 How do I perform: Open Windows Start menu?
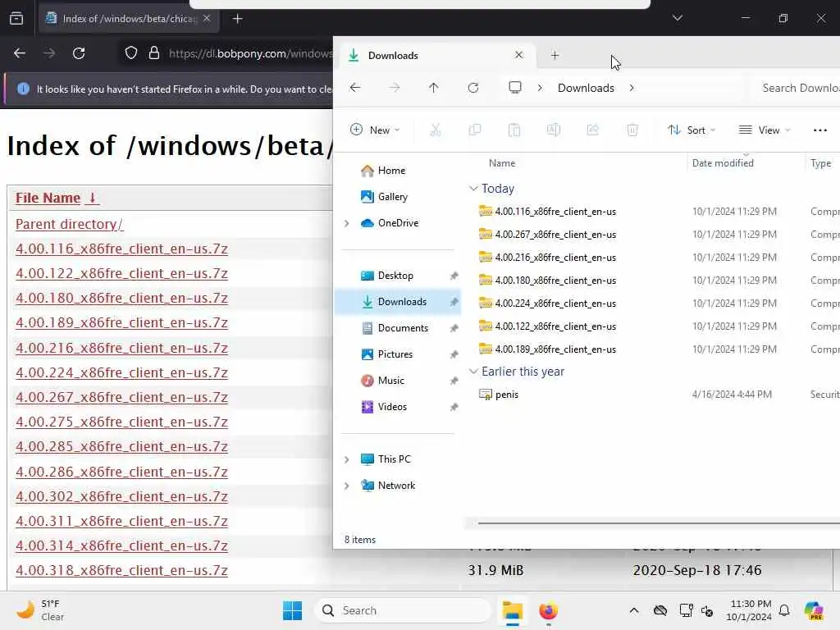293,610
